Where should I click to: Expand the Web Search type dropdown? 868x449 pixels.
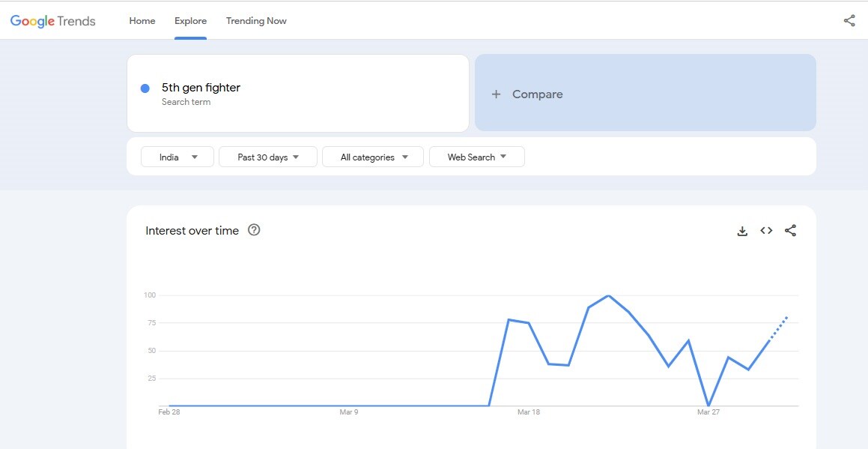pos(476,157)
